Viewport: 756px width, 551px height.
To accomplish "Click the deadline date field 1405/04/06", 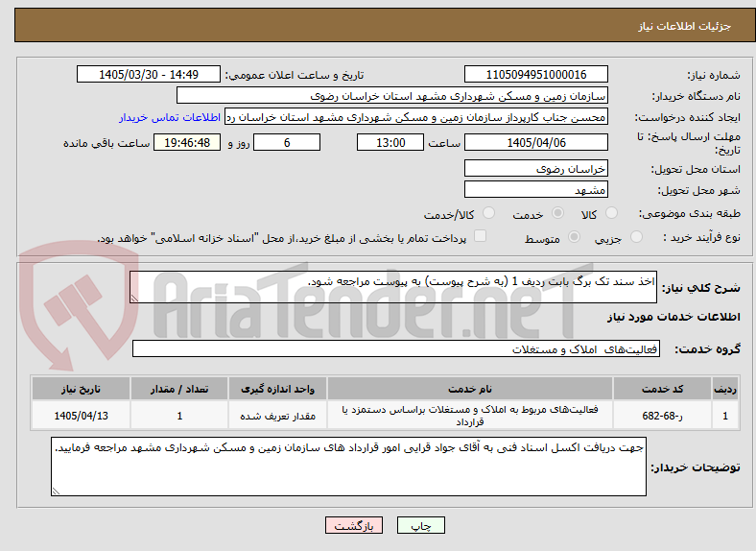I will (535, 142).
